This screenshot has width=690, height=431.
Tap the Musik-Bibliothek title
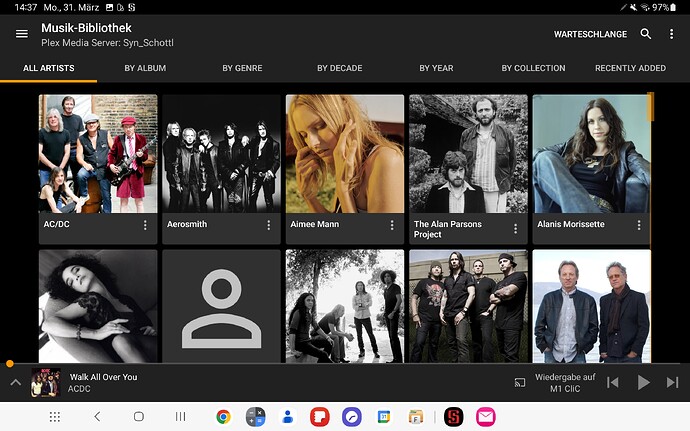point(86,28)
